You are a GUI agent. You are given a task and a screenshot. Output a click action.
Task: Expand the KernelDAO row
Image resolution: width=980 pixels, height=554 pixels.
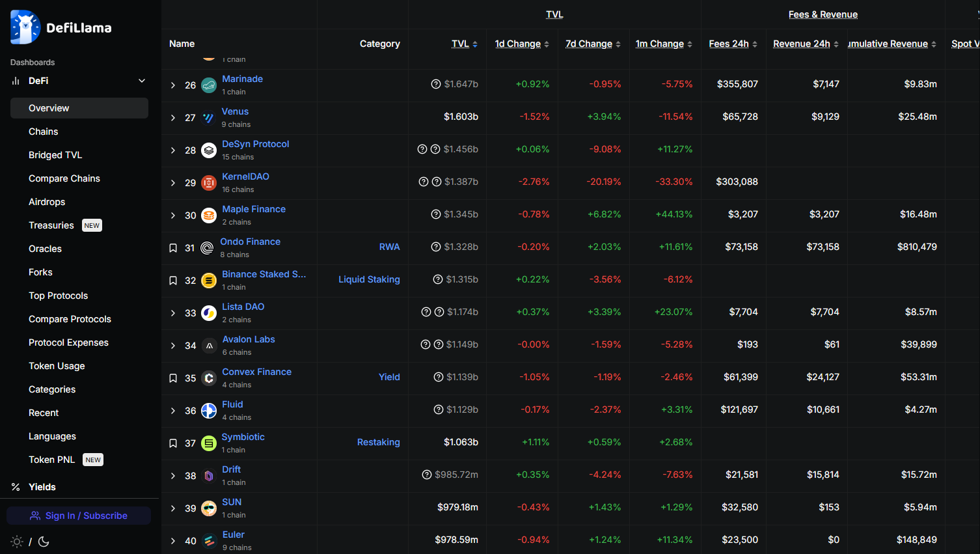pos(173,183)
